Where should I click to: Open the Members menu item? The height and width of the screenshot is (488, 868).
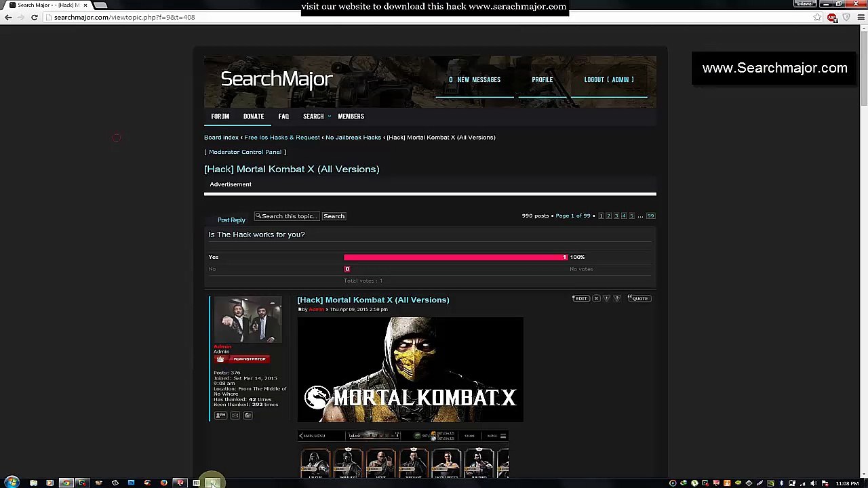tap(351, 117)
